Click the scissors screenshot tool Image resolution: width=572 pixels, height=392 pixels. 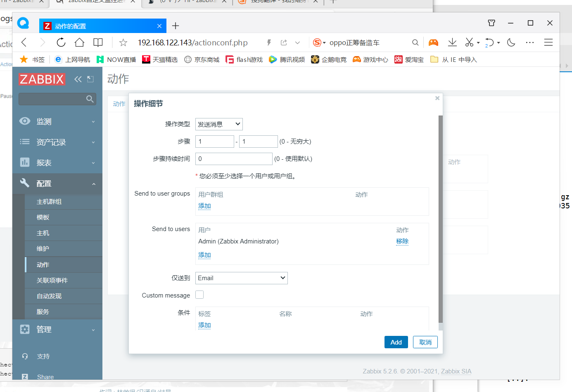coord(470,43)
